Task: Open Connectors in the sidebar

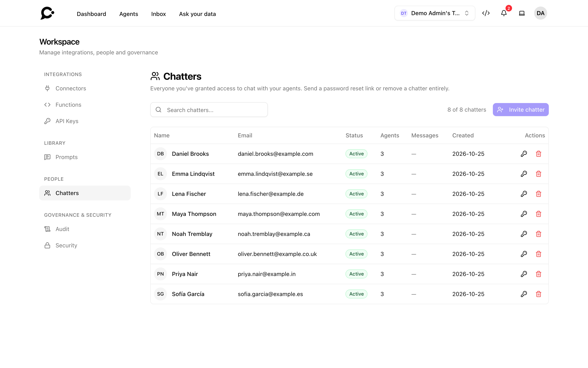Action: coord(85,88)
